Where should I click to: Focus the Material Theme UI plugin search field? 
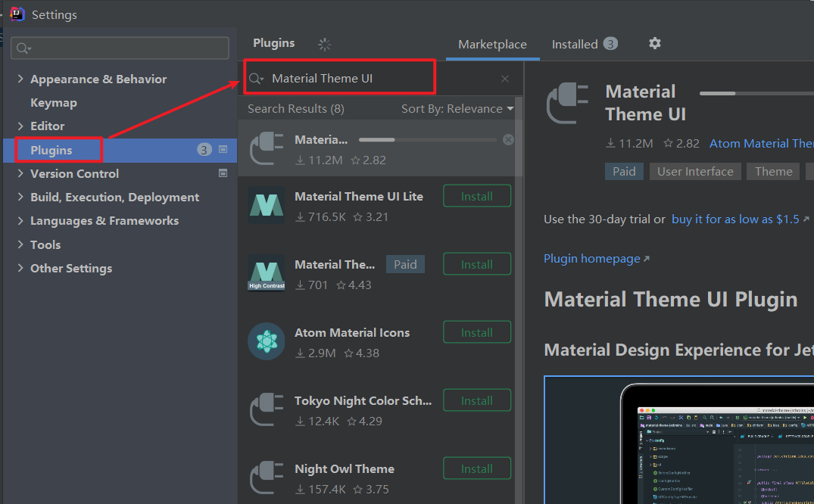click(382, 79)
